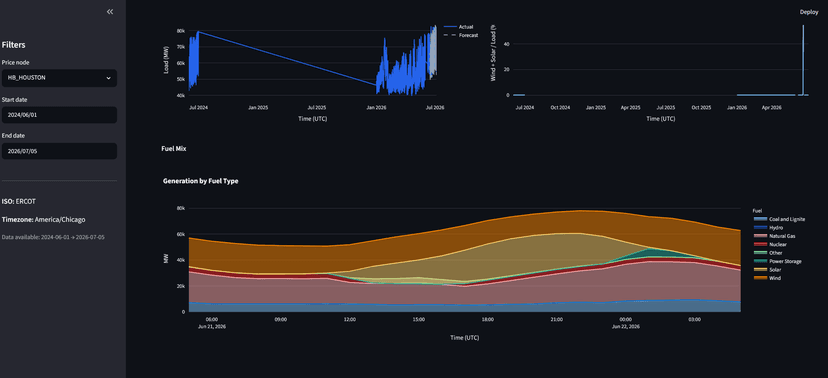Click the Fuel legend title
This screenshot has width=828, height=378.
click(758, 210)
